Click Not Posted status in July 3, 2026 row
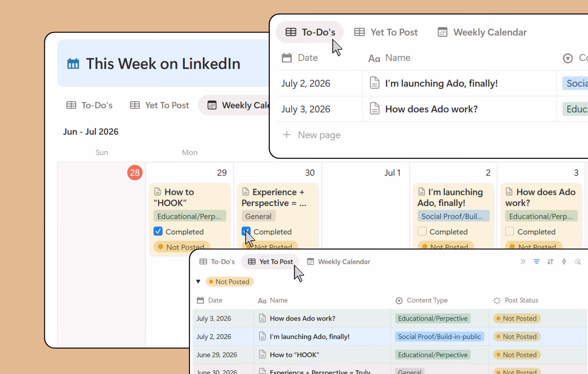The height and width of the screenshot is (374, 588). 517,318
